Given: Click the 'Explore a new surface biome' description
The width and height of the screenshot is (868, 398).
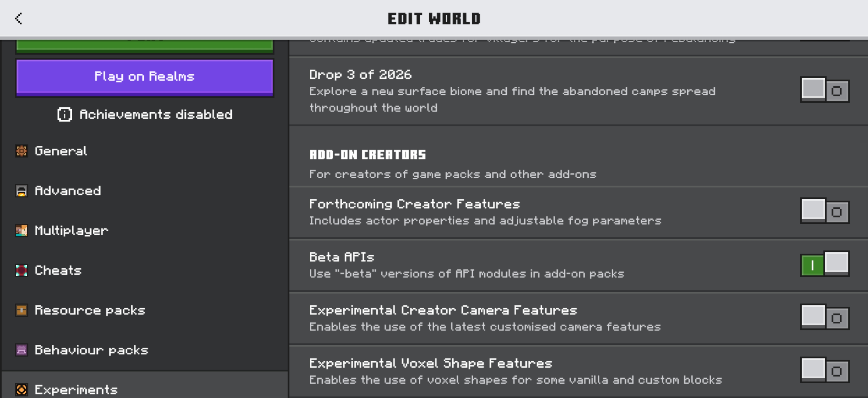Looking at the screenshot, I should click(512, 99).
